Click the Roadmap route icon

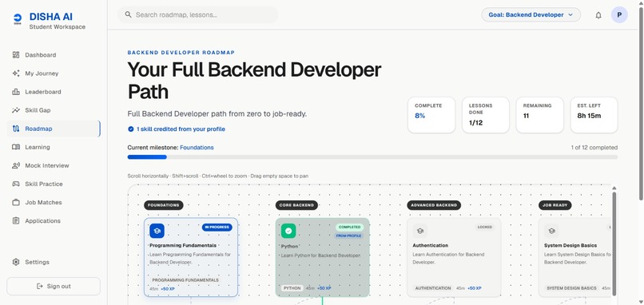click(16, 129)
